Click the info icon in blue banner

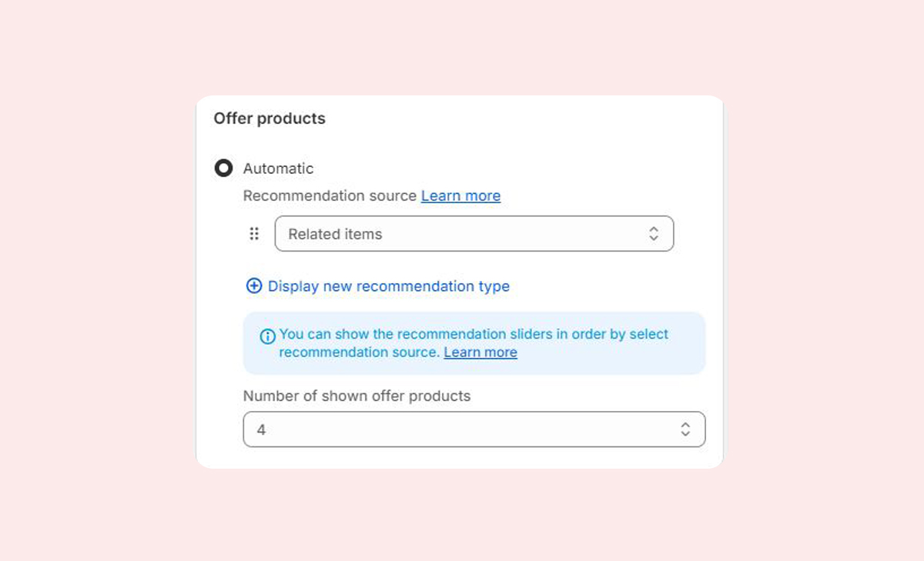tap(267, 336)
